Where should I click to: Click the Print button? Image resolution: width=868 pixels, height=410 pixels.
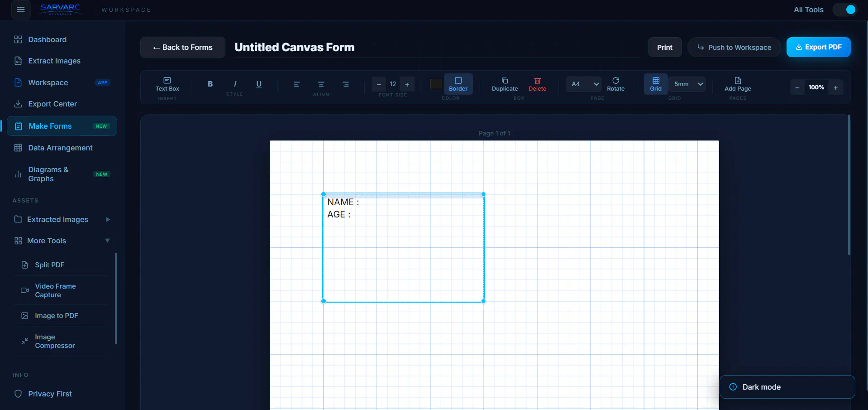point(665,47)
